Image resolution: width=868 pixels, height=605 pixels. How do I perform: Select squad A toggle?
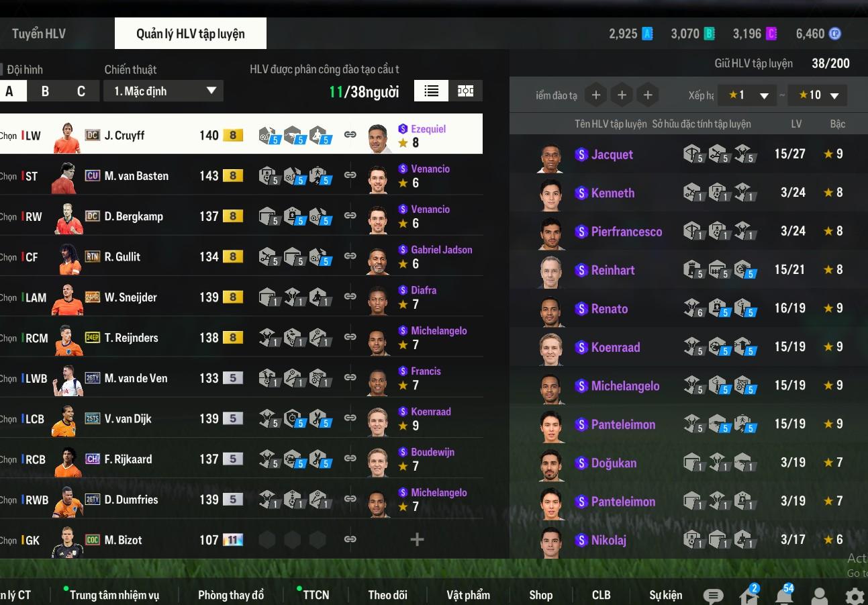click(9, 91)
